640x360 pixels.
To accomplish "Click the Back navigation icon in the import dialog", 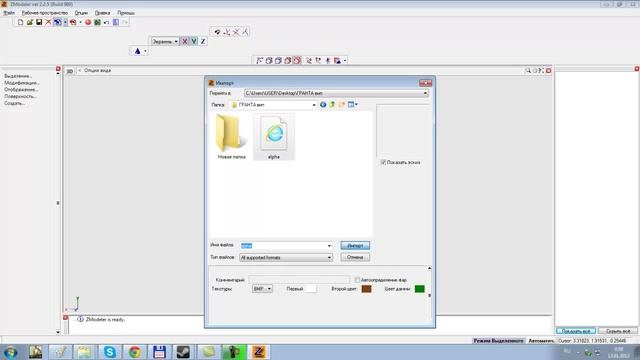I will click(x=323, y=105).
